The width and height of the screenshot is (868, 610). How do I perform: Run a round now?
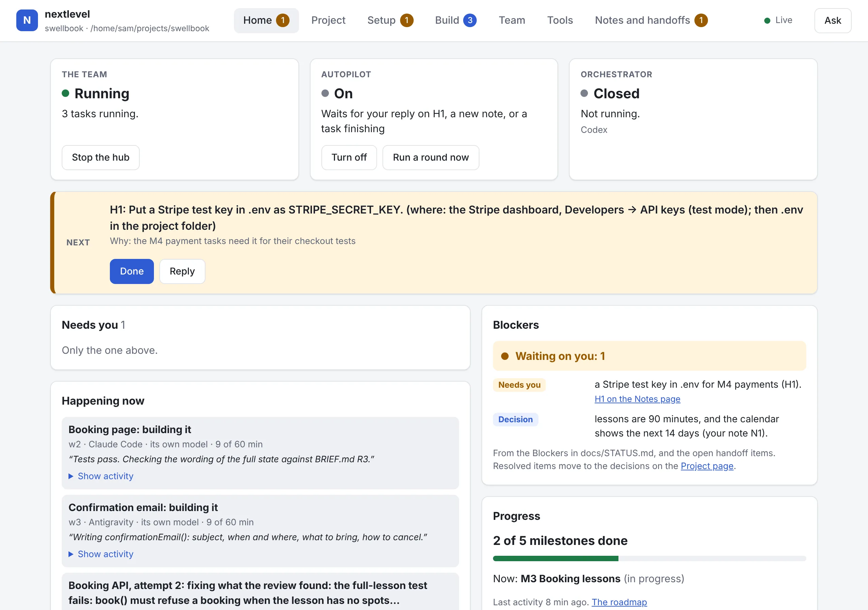431,157
